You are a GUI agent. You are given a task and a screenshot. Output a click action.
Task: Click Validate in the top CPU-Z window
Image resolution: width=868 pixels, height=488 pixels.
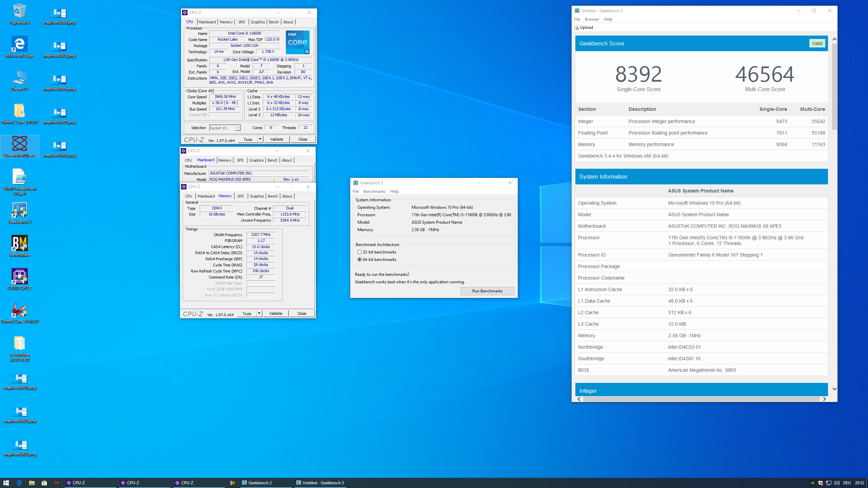click(277, 139)
